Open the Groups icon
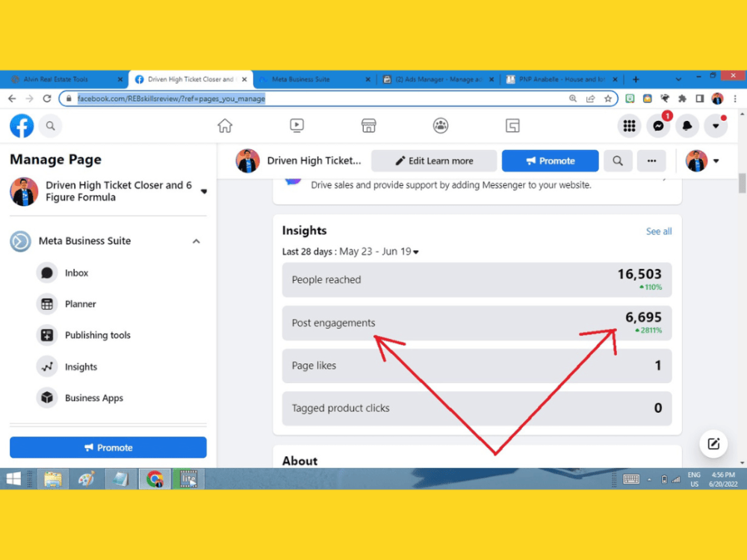747x560 pixels. pyautogui.click(x=441, y=125)
